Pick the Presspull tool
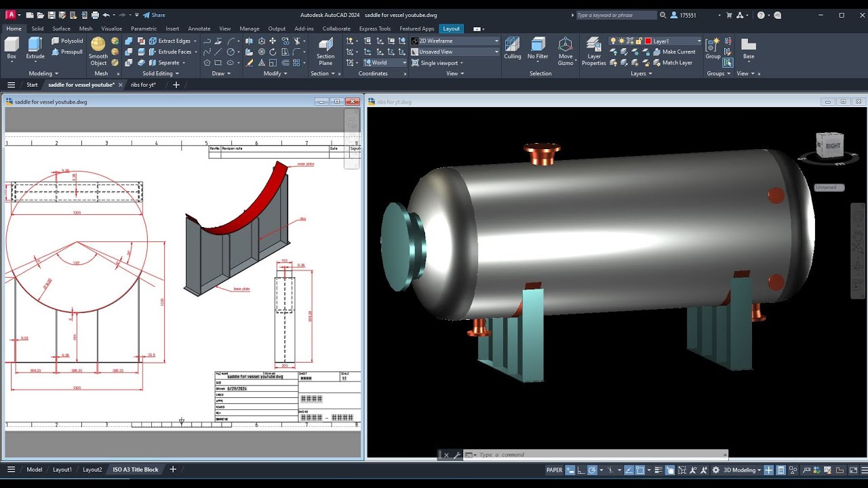The height and width of the screenshot is (488, 868). point(67,52)
